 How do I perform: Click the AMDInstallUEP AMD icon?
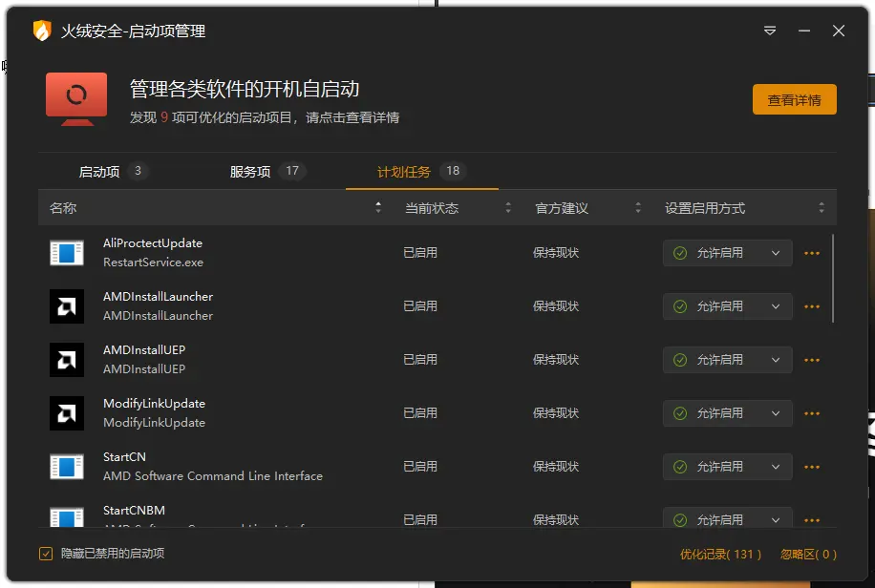(x=67, y=360)
